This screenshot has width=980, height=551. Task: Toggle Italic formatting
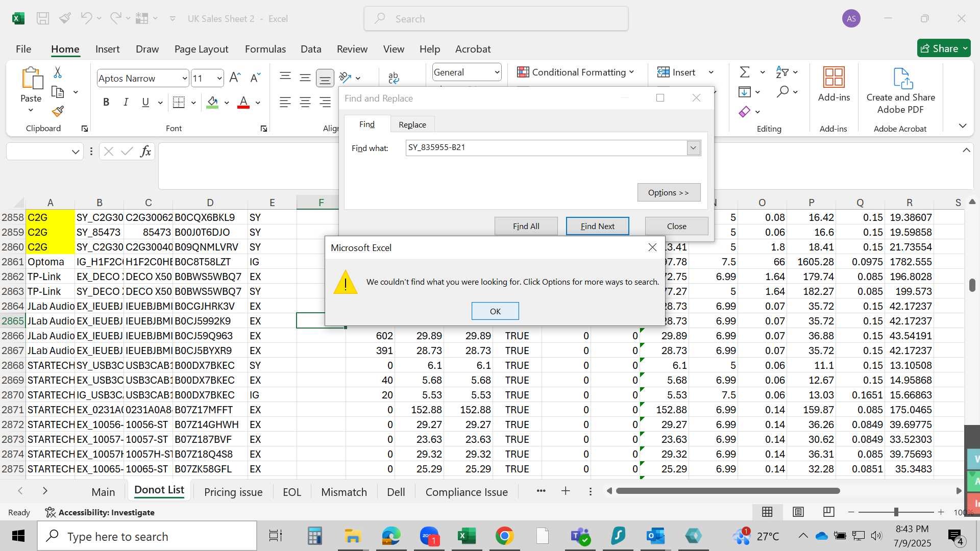[126, 102]
